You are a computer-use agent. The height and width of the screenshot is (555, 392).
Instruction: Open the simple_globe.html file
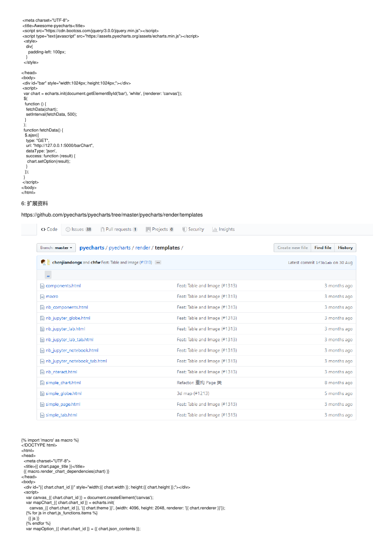coord(64,394)
